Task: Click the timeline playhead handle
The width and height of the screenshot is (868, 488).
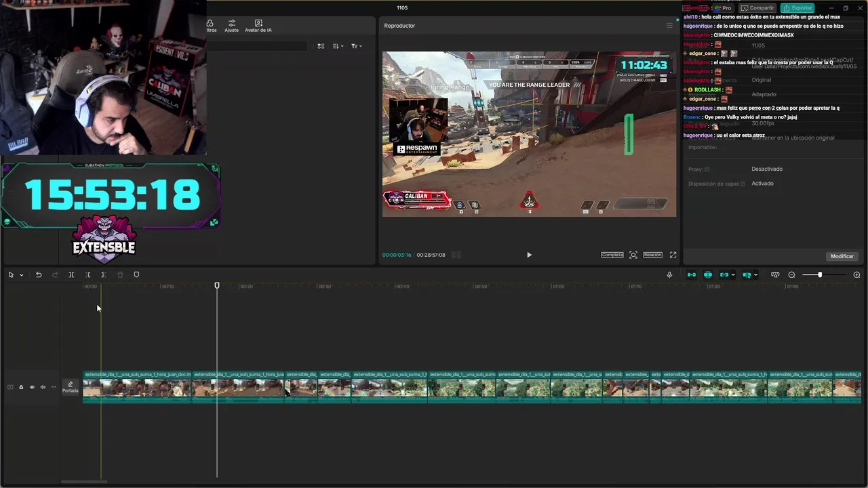Action: 217,285
